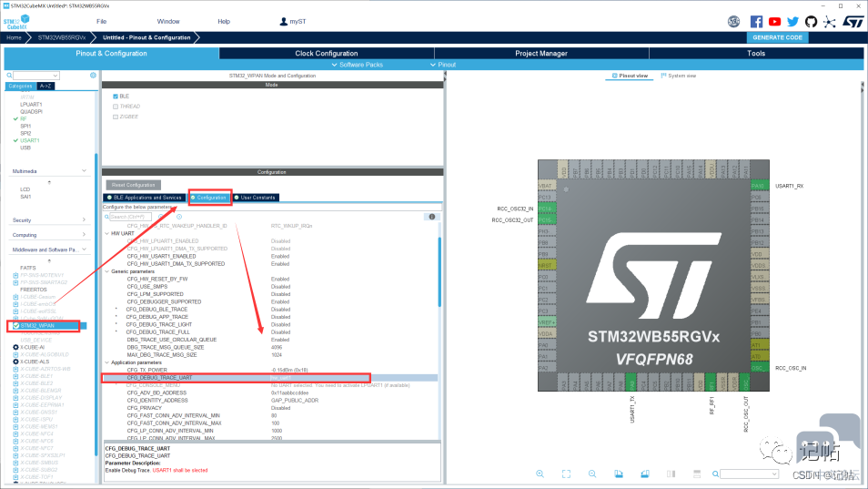The height and width of the screenshot is (489, 868).
Task: Click the myST user icon
Action: click(284, 22)
